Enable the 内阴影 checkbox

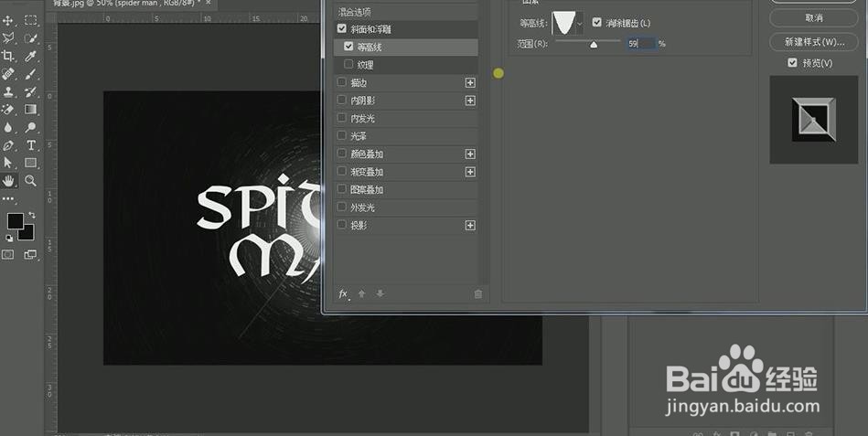pos(341,101)
